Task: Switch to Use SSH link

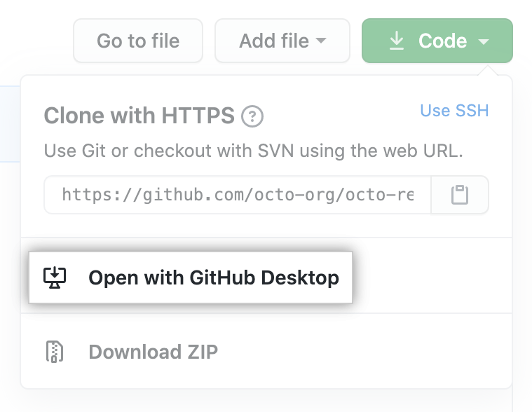Action: pyautogui.click(x=454, y=111)
